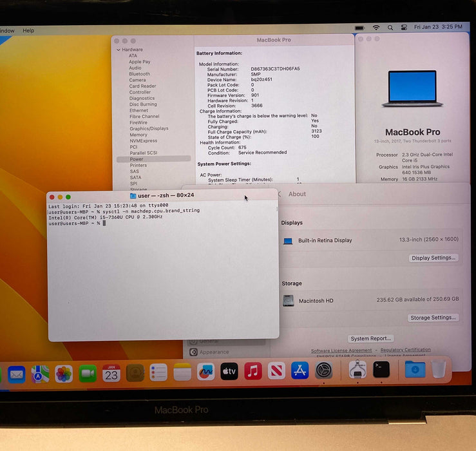Select Memory in Hardware list
This screenshot has width=476, height=451.
[x=138, y=135]
